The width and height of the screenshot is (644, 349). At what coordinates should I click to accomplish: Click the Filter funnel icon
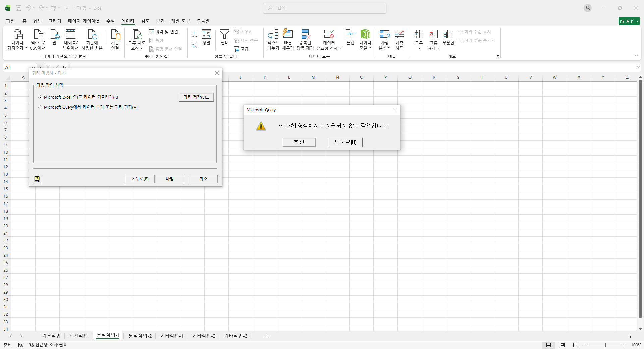pyautogui.click(x=224, y=34)
